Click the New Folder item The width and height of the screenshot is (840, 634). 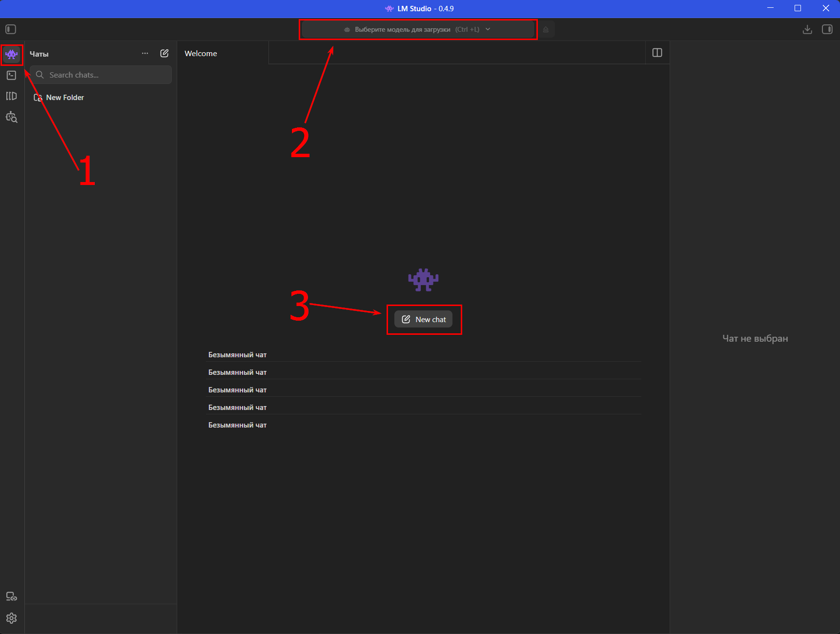59,98
